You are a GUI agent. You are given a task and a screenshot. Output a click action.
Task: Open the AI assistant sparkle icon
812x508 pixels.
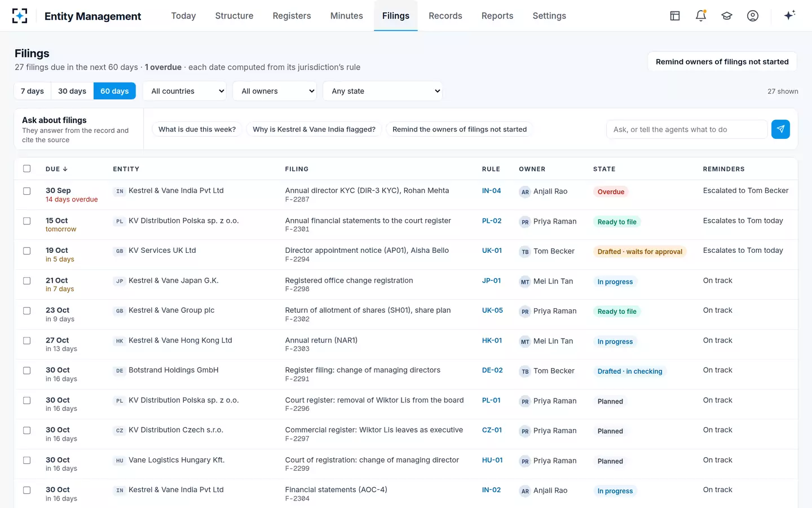789,15
